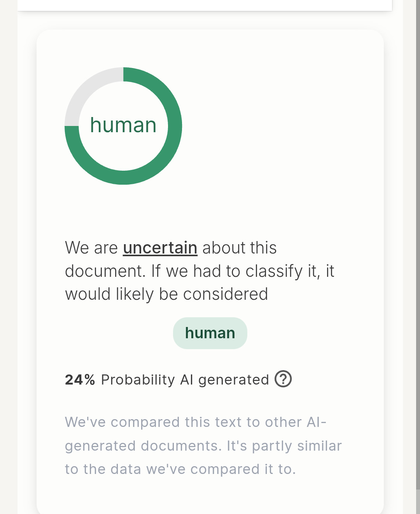Viewport: 420px width, 514px height.
Task: Click scrollbar track below the thumb
Action: coord(418,502)
